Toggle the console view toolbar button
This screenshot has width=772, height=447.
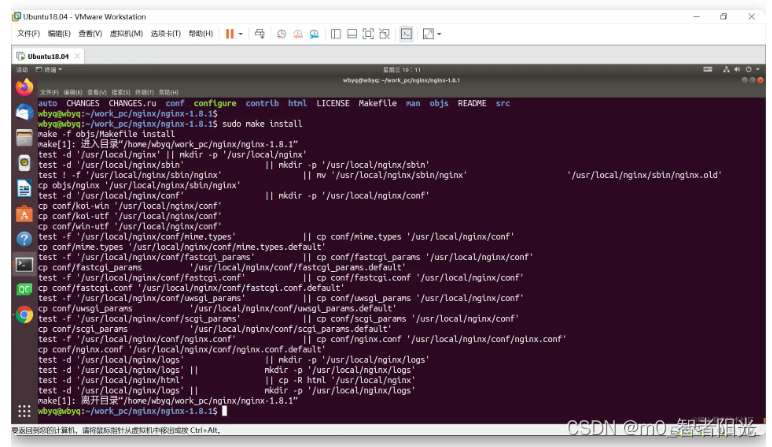point(406,34)
